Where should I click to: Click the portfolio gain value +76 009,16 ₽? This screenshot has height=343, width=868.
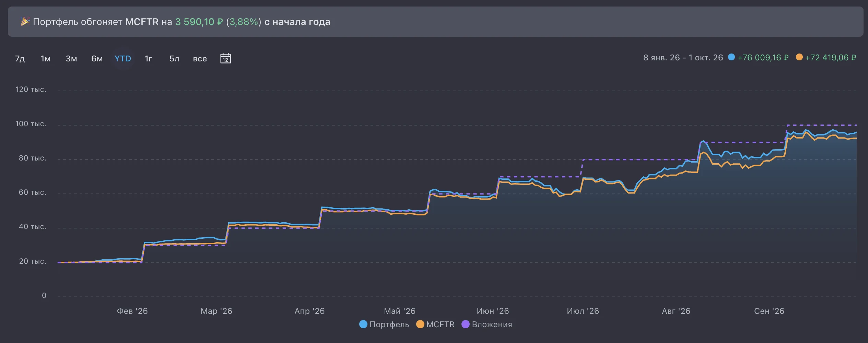[x=763, y=58]
